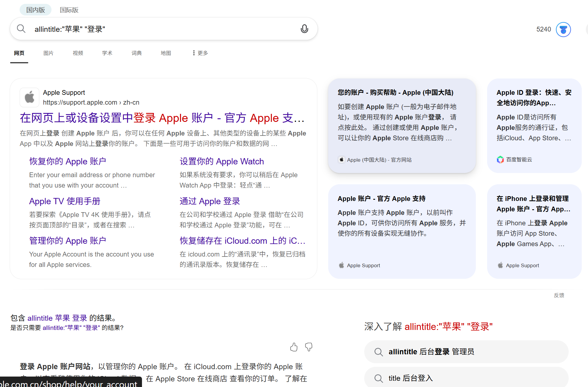Click the thumbs up icon
This screenshot has height=387, width=588.
(294, 347)
